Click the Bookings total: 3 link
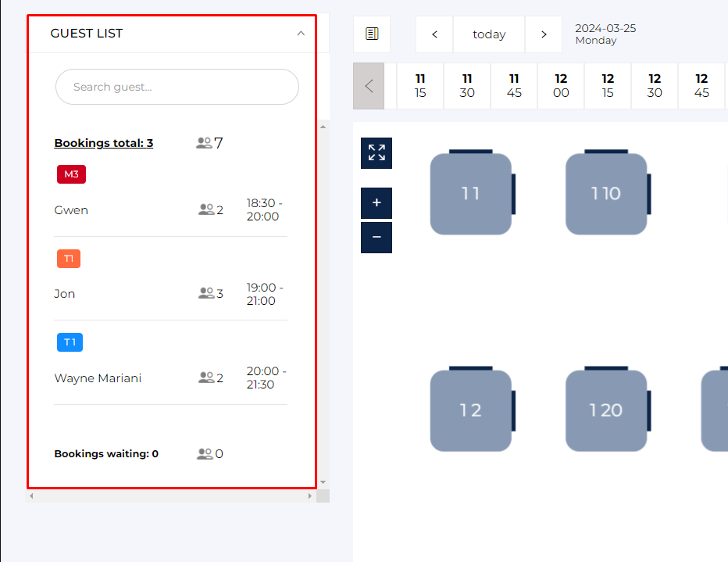This screenshot has width=728, height=562. 103,143
